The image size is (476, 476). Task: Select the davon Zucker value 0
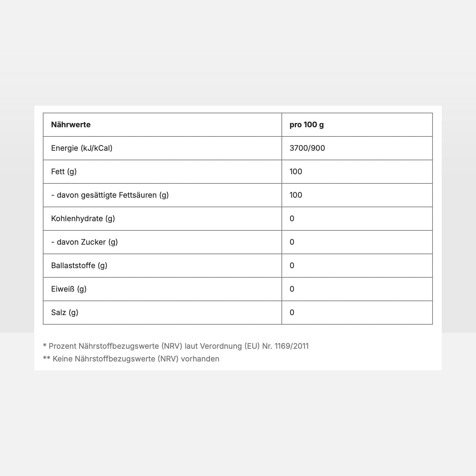pyautogui.click(x=292, y=242)
